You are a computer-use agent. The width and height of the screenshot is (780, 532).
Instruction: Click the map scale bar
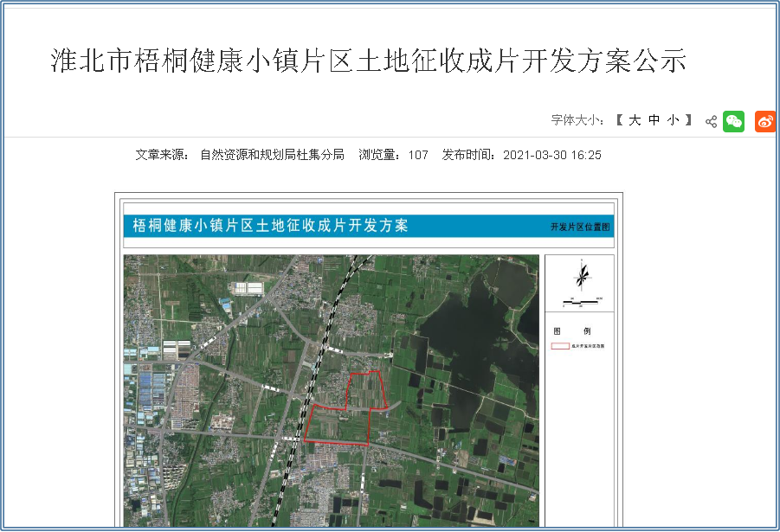pyautogui.click(x=581, y=301)
